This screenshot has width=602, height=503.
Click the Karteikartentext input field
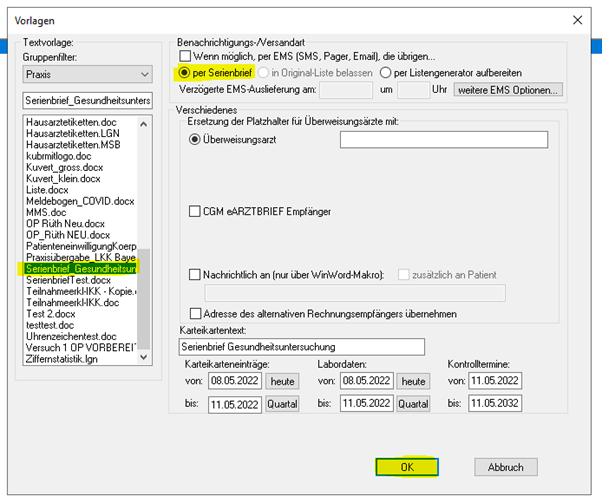[298, 346]
